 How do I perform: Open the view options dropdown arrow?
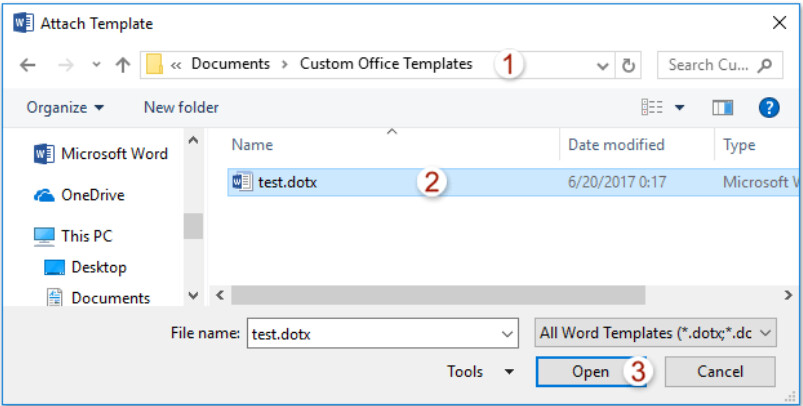tap(680, 107)
